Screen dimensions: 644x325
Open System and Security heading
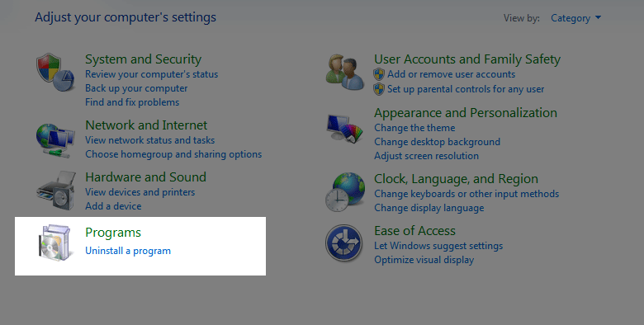click(144, 59)
